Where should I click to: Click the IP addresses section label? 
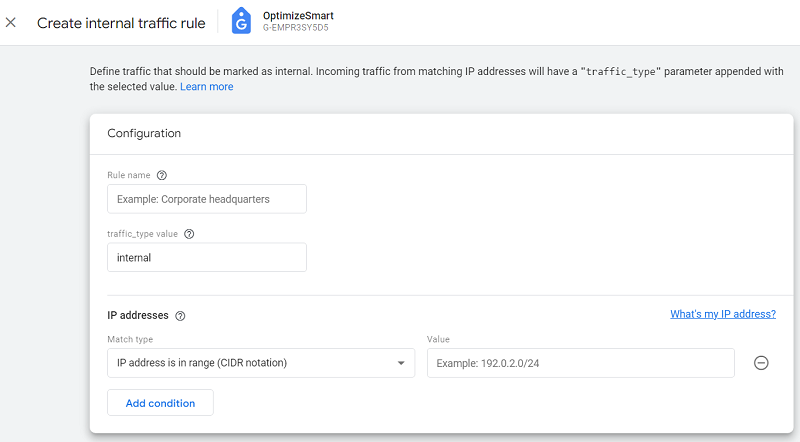pos(138,315)
